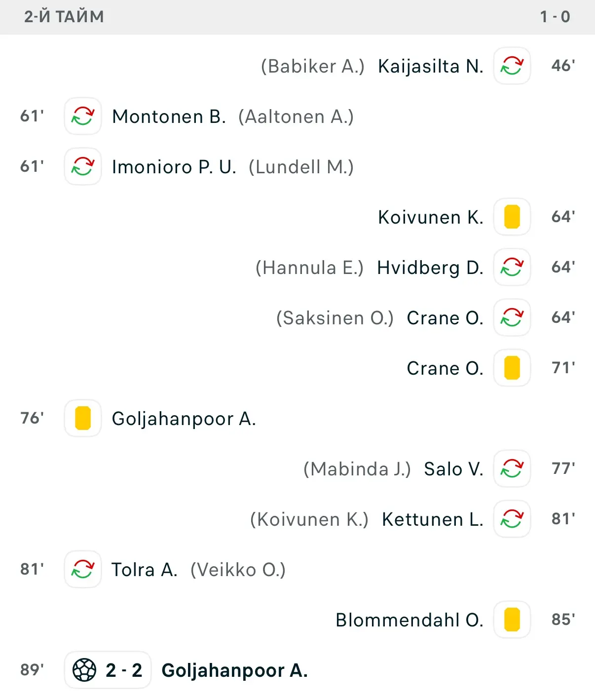
Task: Open substituted player Aaltonen A.
Action: coord(296,117)
